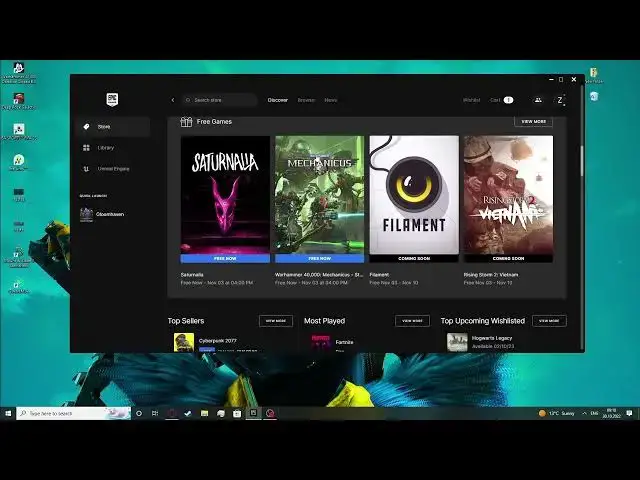Open the Warhammer Mechanicus cover art

[320, 195]
